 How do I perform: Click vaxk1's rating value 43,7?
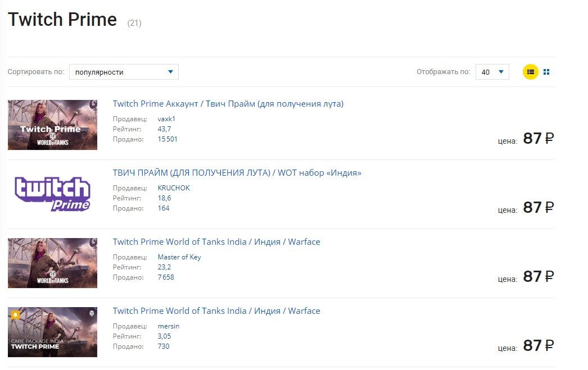point(165,129)
